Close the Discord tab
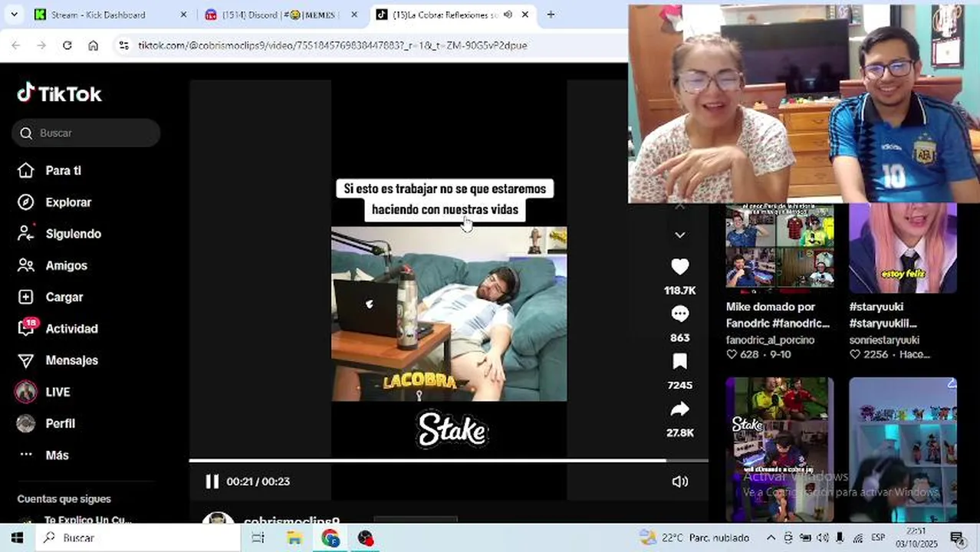Screen dimensions: 980x552 point(354,15)
